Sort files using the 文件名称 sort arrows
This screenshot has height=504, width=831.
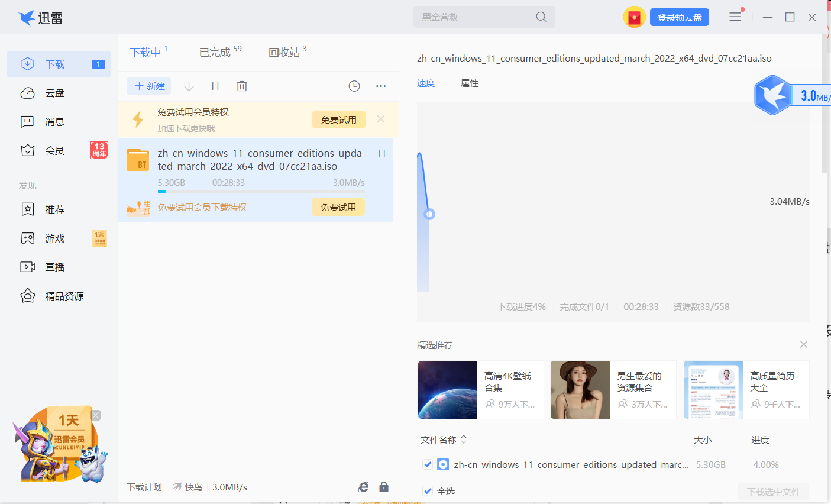pyautogui.click(x=464, y=439)
